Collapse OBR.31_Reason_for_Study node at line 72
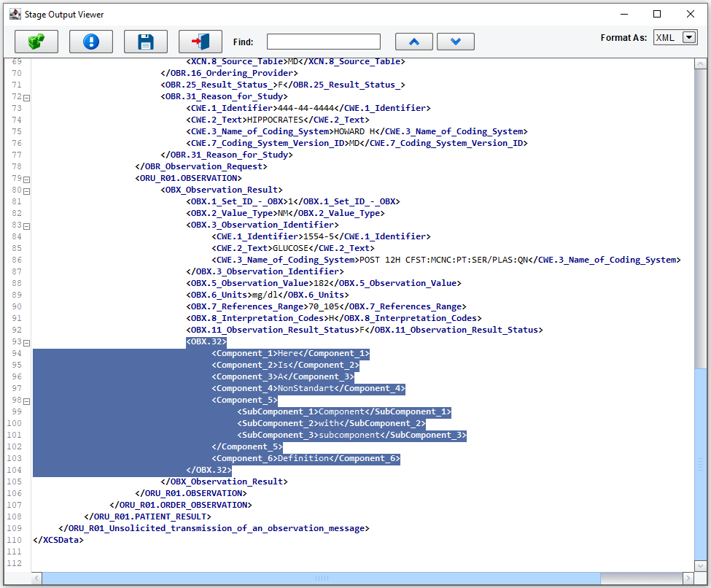711x588 pixels. click(27, 98)
